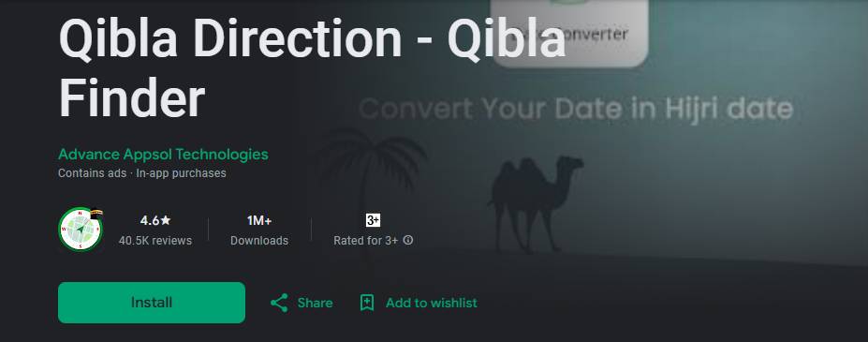The width and height of the screenshot is (868, 342).
Task: Click the Downloads label
Action: click(x=259, y=241)
